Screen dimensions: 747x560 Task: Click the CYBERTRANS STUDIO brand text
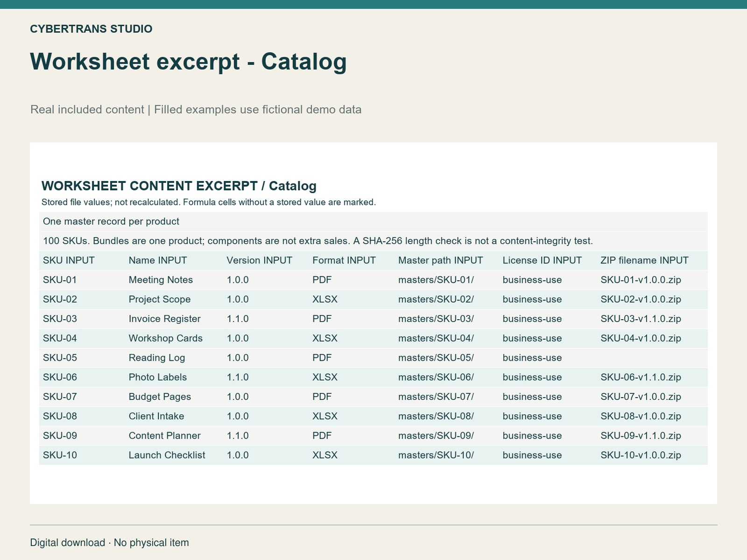point(91,29)
